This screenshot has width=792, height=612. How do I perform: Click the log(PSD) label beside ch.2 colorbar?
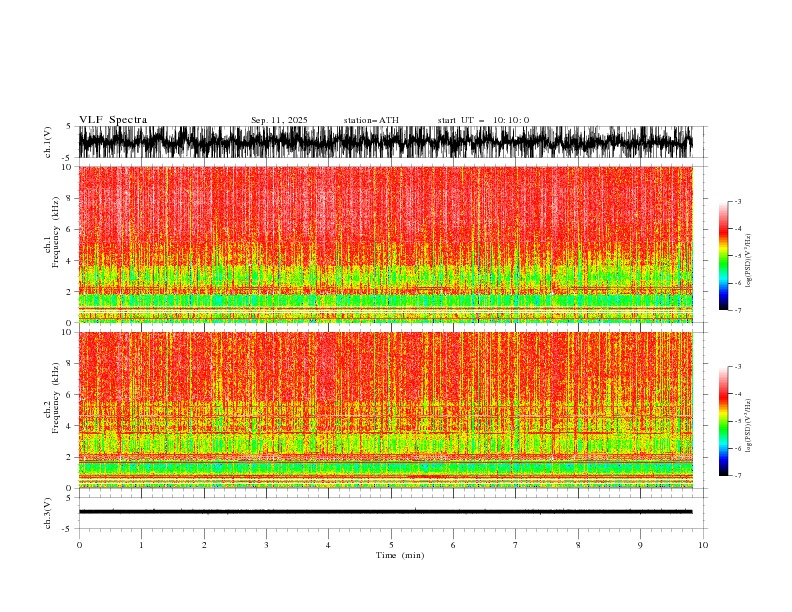[x=748, y=426]
